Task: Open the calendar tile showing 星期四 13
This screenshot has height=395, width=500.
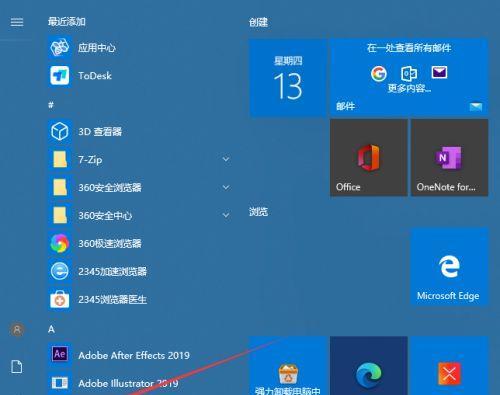Action: pyautogui.click(x=288, y=77)
